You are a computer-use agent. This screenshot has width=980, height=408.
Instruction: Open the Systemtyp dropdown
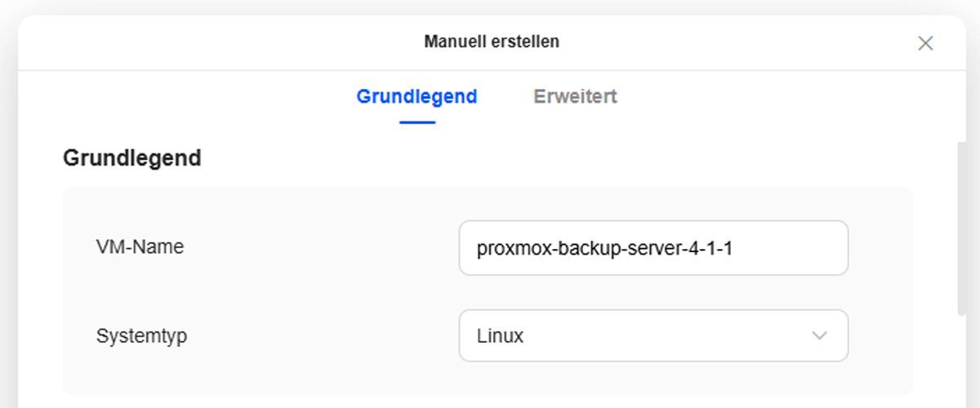tap(653, 335)
